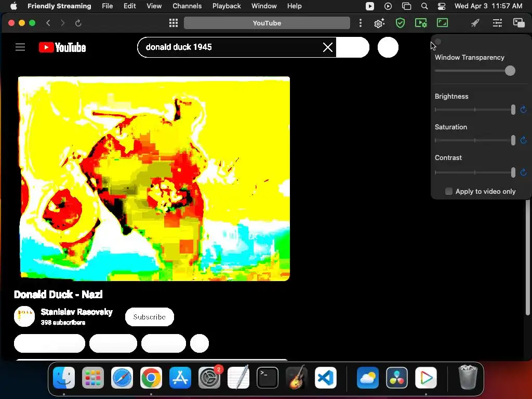Screen dimensions: 532x399
Task: Open Stanislav Rasovsky channel avatar
Action: (x=24, y=316)
